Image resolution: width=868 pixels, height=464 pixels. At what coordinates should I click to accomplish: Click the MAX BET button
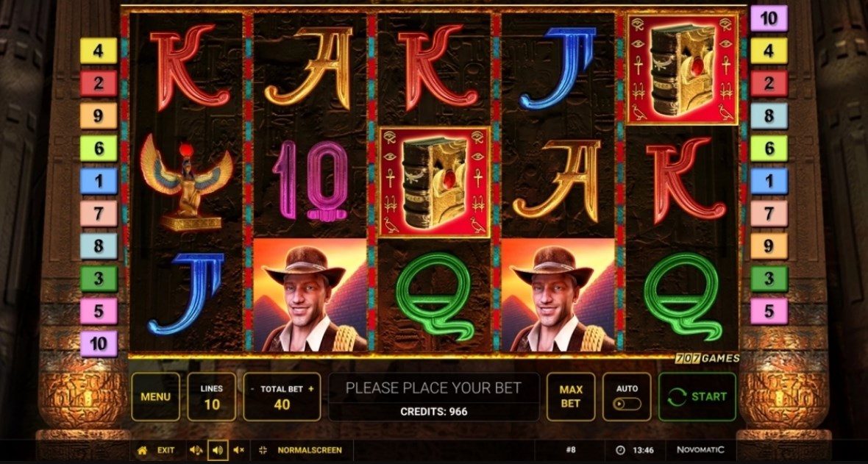571,396
